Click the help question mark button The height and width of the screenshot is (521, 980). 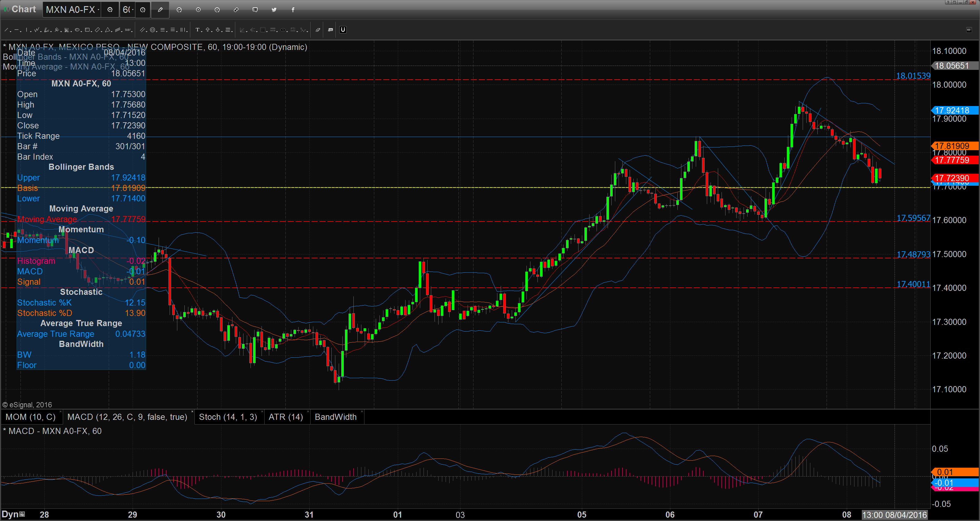click(x=948, y=2)
